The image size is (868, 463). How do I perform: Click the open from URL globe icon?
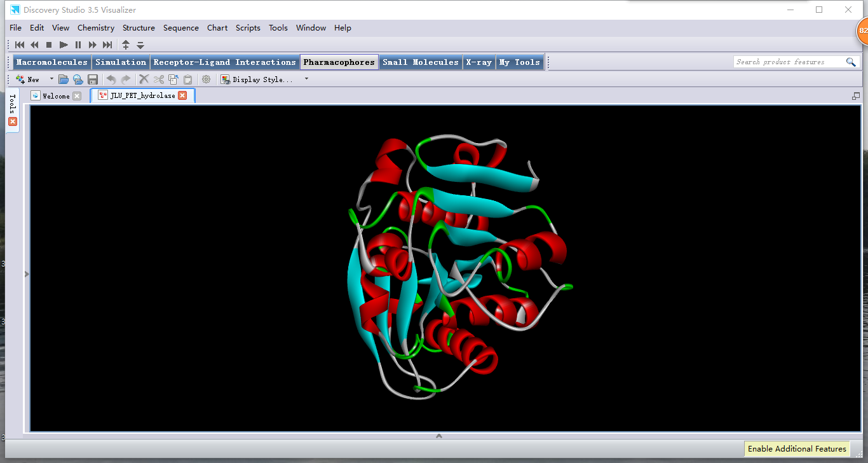[x=78, y=79]
